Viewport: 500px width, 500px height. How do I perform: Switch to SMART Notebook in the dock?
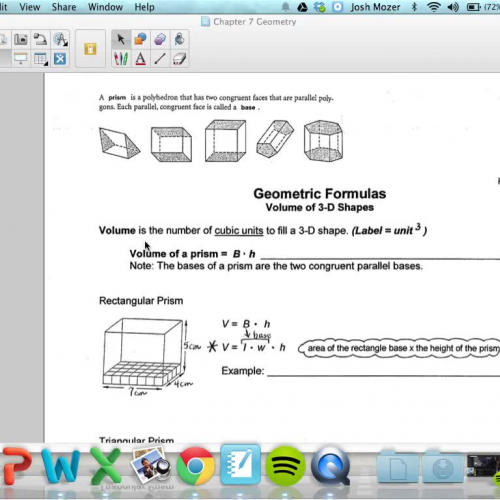[240, 464]
